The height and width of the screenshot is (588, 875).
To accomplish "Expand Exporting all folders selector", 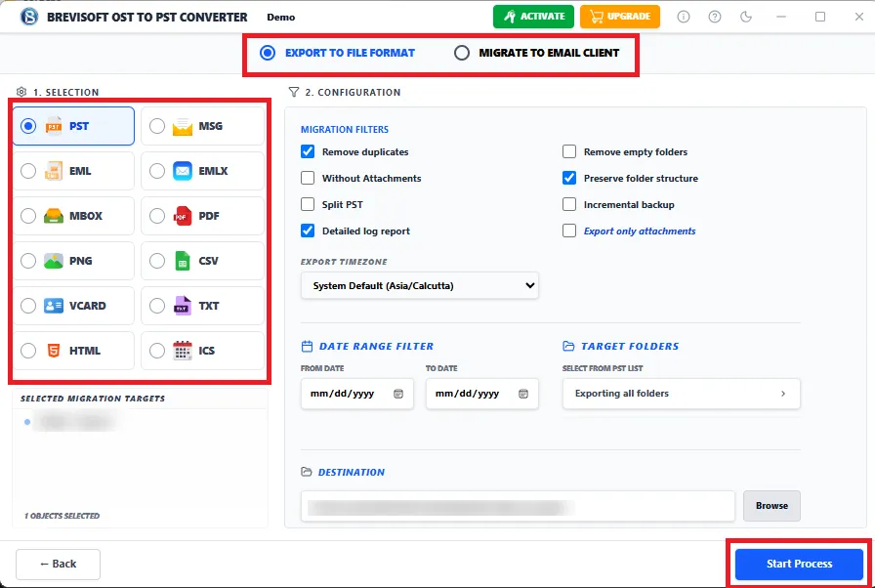I will point(682,394).
